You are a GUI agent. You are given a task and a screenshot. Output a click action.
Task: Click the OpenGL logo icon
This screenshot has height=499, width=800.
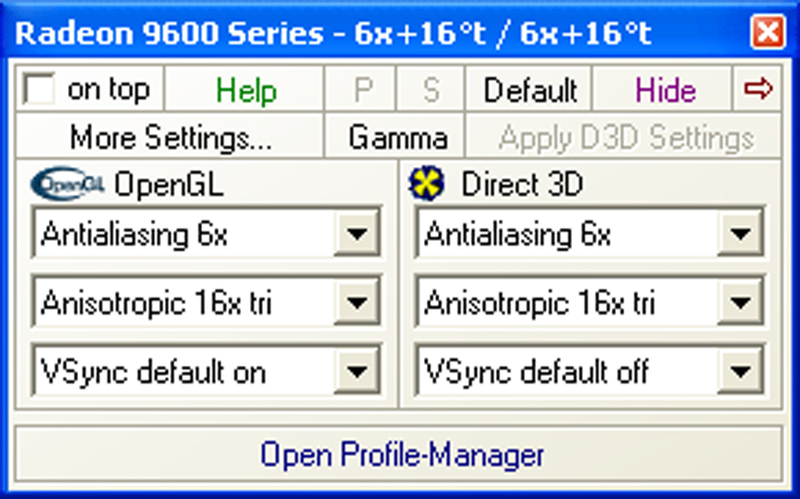pos(68,184)
